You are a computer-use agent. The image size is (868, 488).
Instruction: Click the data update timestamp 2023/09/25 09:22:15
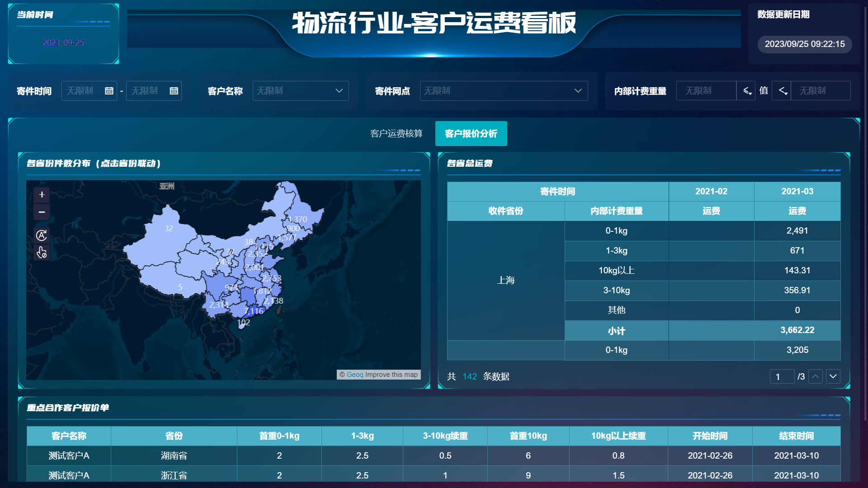point(805,44)
